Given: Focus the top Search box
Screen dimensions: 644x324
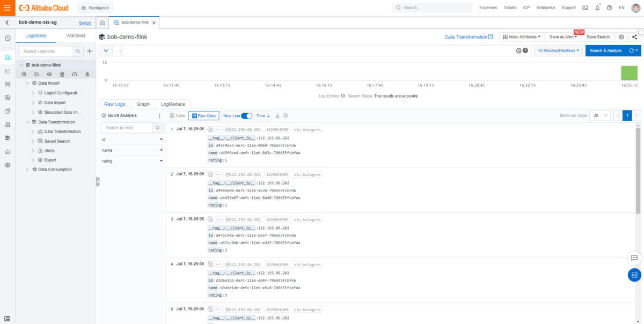Looking at the screenshot, I should tap(433, 8).
